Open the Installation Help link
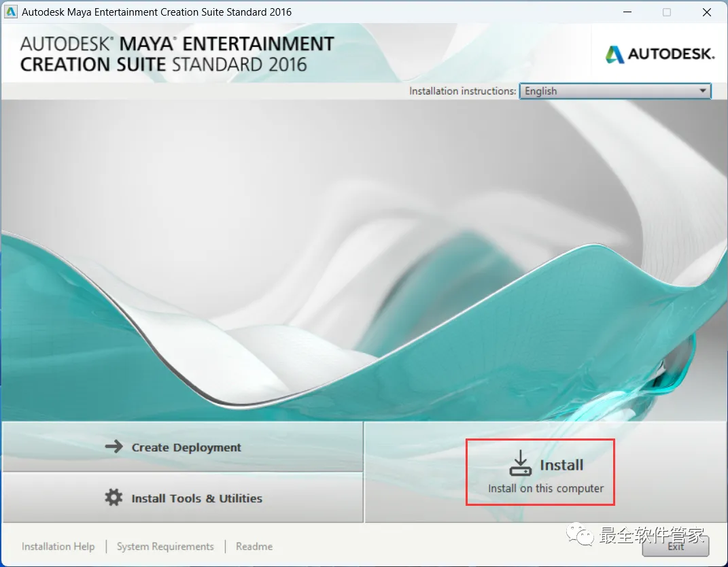This screenshot has width=728, height=567. [58, 547]
